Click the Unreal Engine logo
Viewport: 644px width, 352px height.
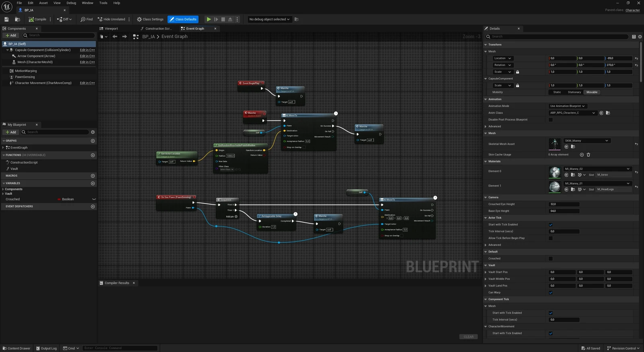click(7, 7)
